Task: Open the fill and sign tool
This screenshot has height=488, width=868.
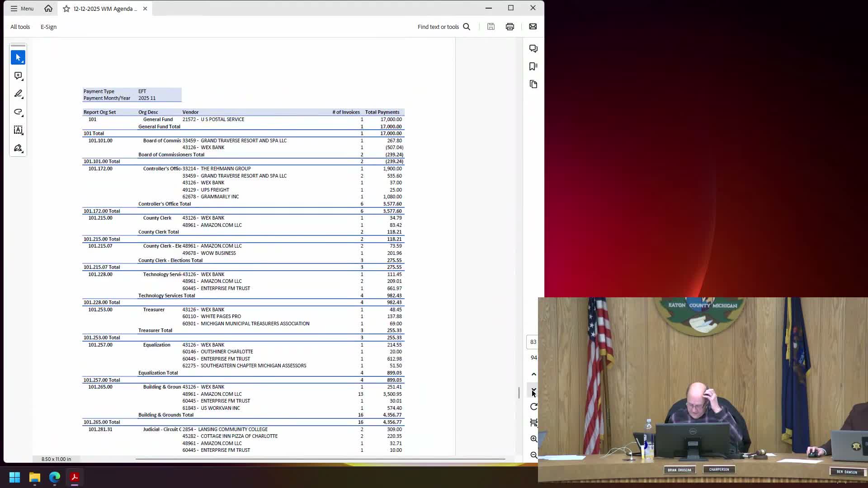Action: click(18, 148)
